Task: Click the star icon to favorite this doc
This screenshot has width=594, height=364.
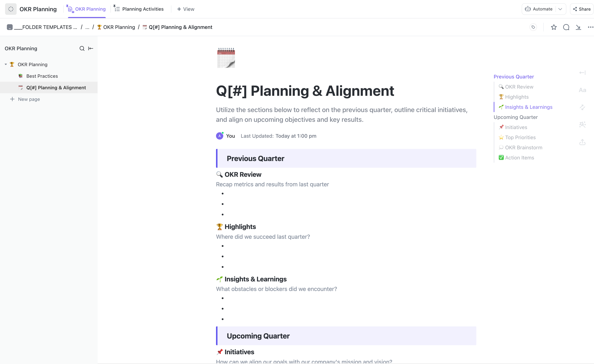Action: [x=554, y=27]
